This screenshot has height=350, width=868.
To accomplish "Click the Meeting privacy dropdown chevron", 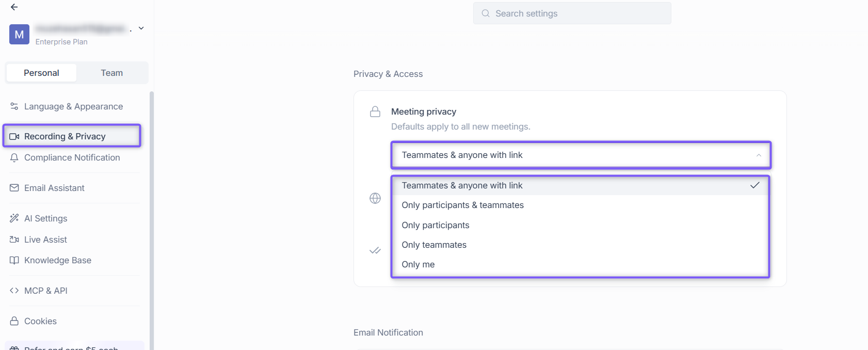I will tap(759, 155).
